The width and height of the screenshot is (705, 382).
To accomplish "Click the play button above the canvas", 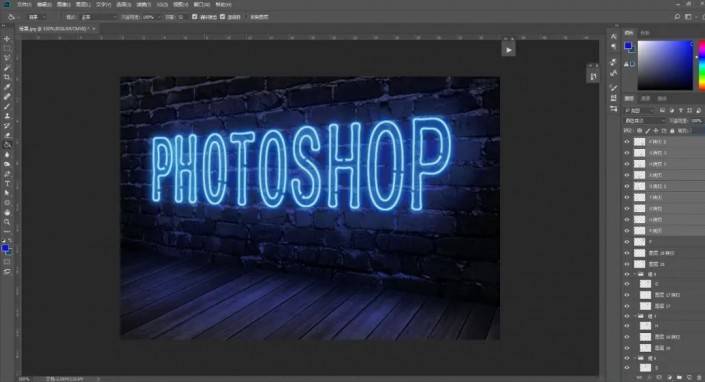I will coord(509,50).
